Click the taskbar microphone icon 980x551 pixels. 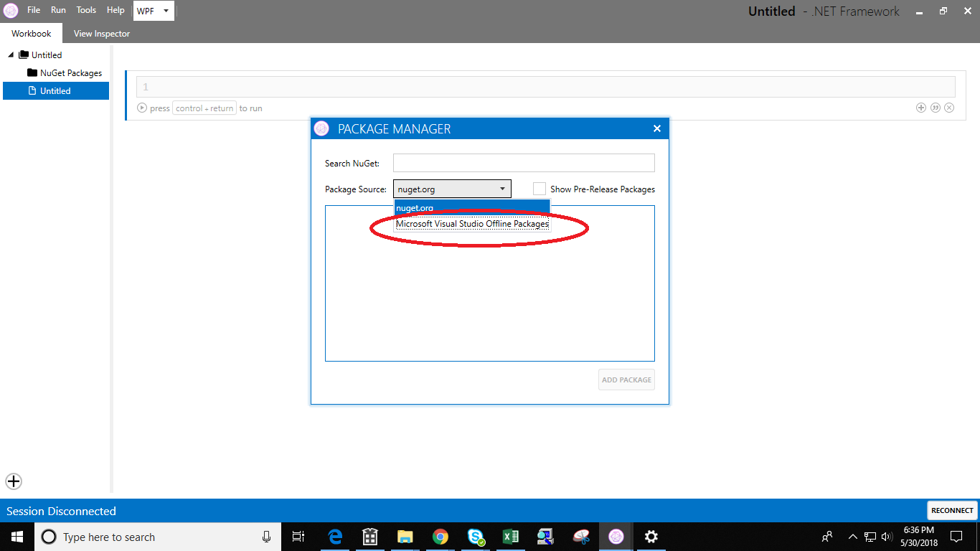267,537
